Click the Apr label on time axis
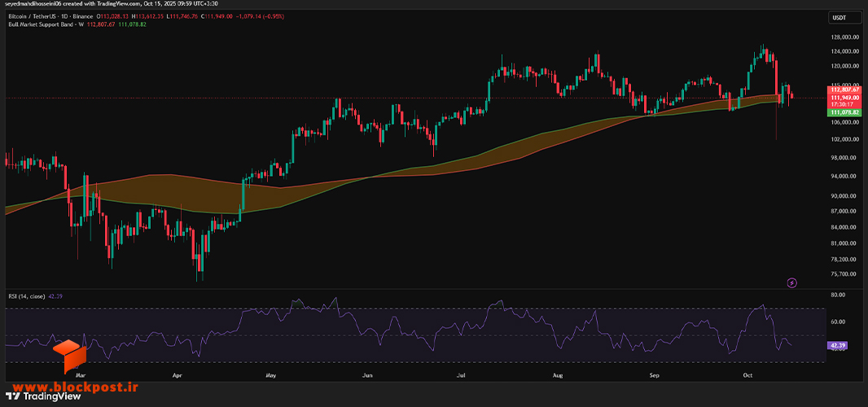868x407 pixels. [x=178, y=376]
